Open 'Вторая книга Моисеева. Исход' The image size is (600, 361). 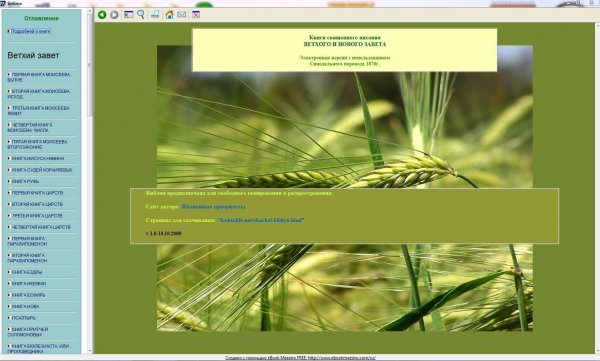click(39, 94)
